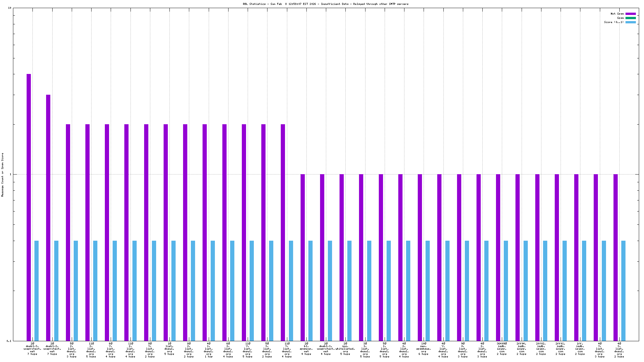The height and width of the screenshot is (362, 644).
Task: Click the tallest purple bar for dnsbl-3.uceprotect.net
Action: pos(29,207)
